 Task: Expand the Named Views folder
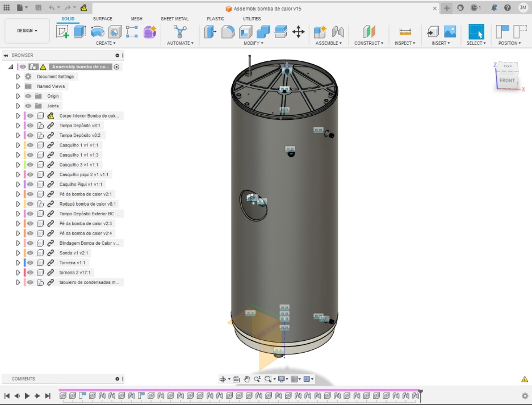point(18,86)
